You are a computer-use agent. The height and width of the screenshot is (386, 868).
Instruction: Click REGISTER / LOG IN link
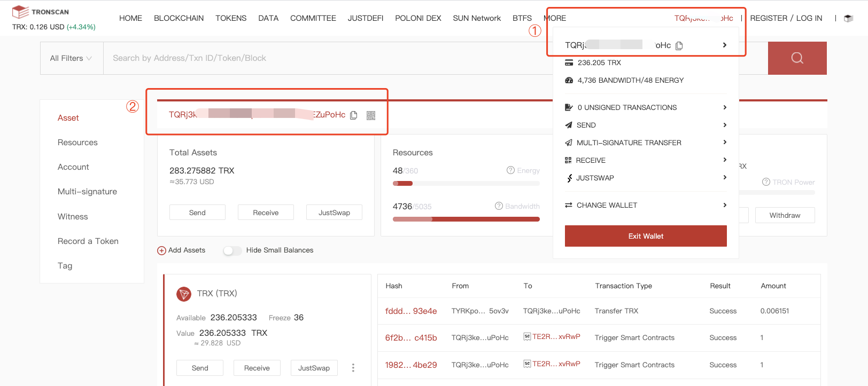tap(786, 18)
